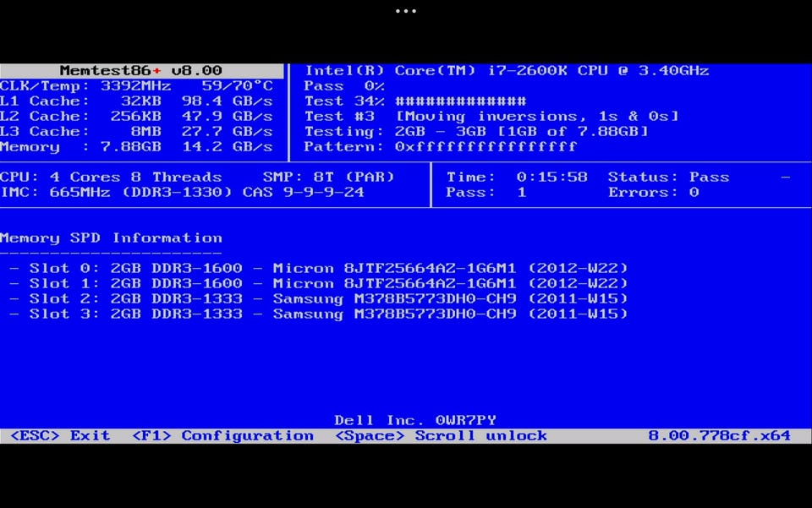This screenshot has height=508, width=812.
Task: Click the Pass 0% indicator
Action: (x=344, y=86)
